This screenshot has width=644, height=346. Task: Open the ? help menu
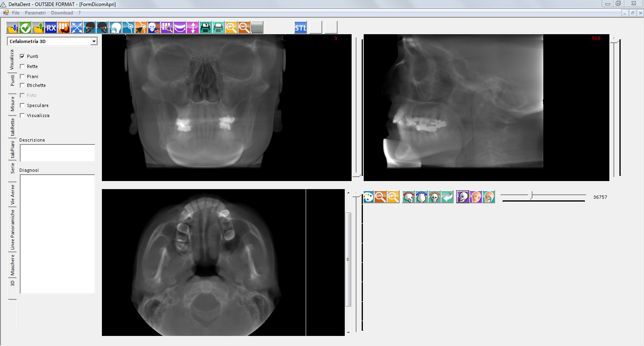80,13
